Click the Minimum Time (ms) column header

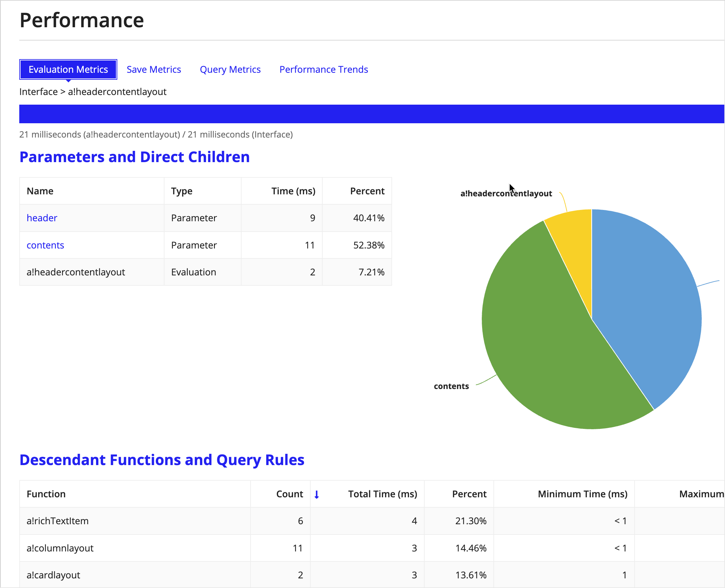[583, 494]
